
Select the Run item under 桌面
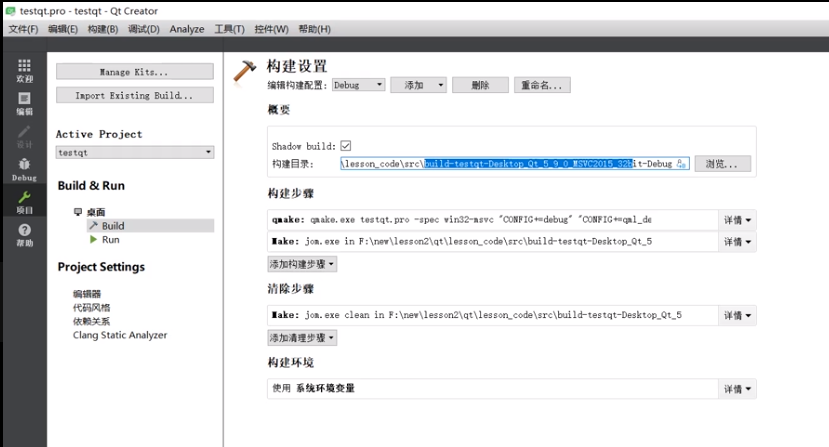point(110,239)
